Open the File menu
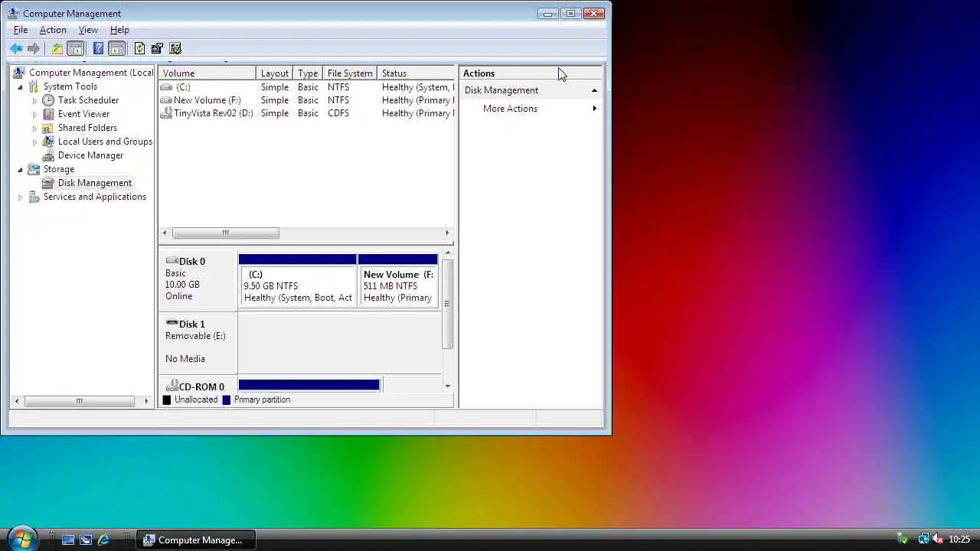This screenshot has width=980, height=551. coord(21,30)
